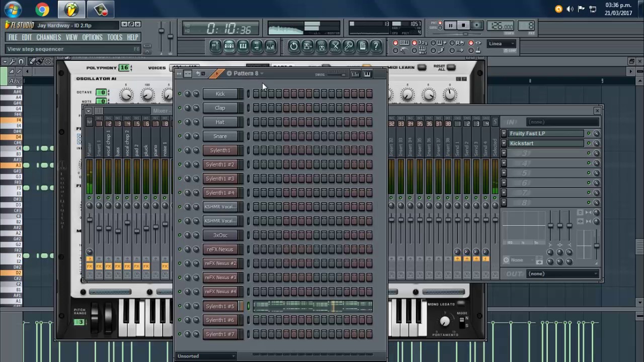Click the undo history toolbar icon

[x=294, y=46]
